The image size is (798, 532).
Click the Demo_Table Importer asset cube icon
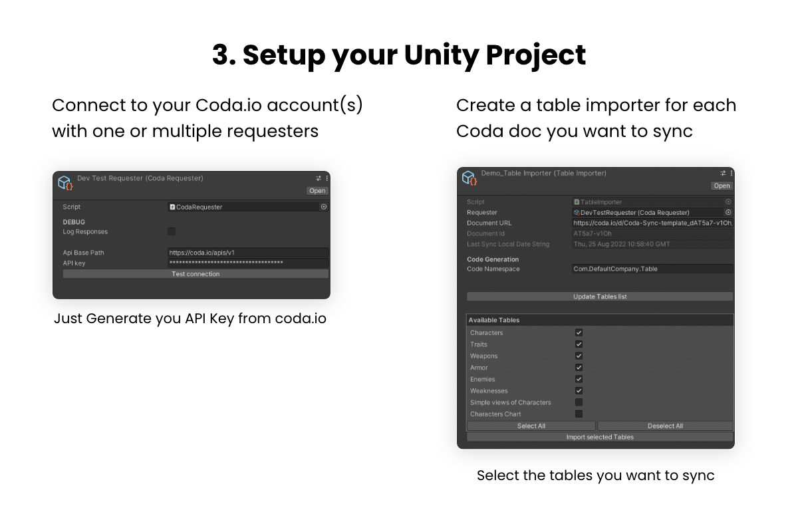click(x=469, y=178)
